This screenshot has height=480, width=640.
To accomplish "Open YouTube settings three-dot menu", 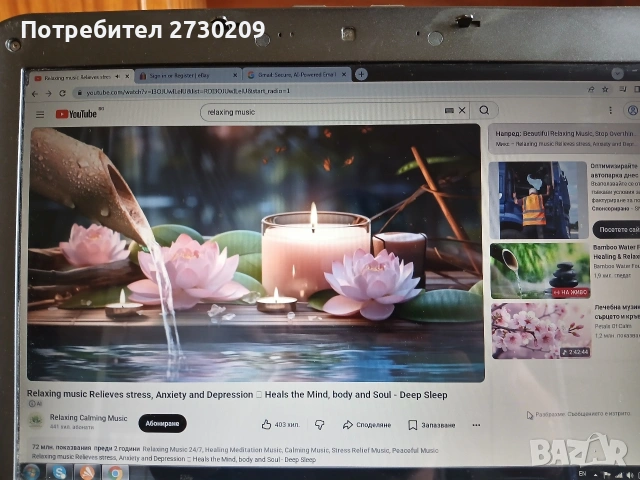I will click(x=610, y=110).
